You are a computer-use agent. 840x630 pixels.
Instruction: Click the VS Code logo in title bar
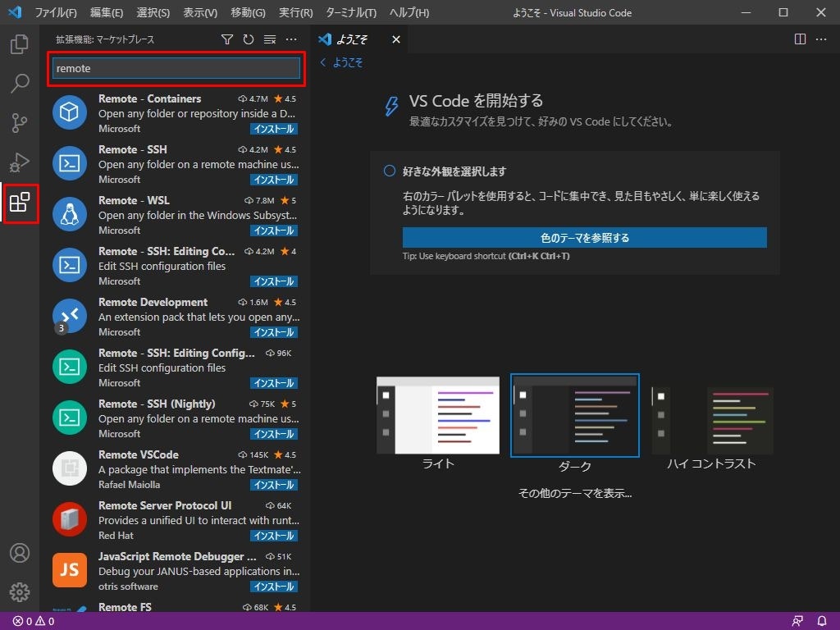click(15, 11)
